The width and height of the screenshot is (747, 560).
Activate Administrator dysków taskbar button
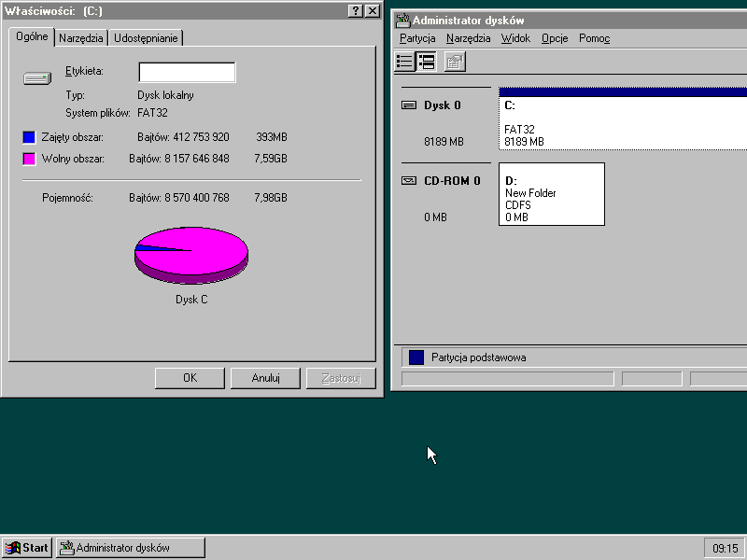pos(131,548)
